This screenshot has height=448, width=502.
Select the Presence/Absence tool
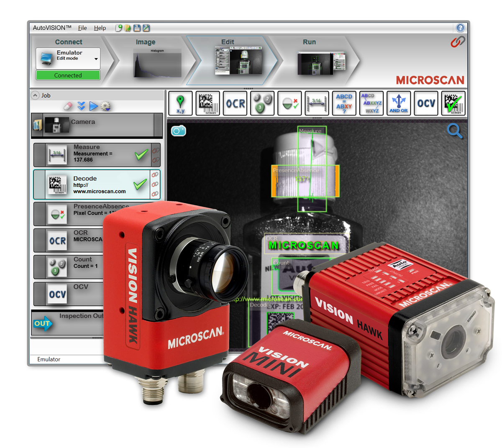coord(289,103)
